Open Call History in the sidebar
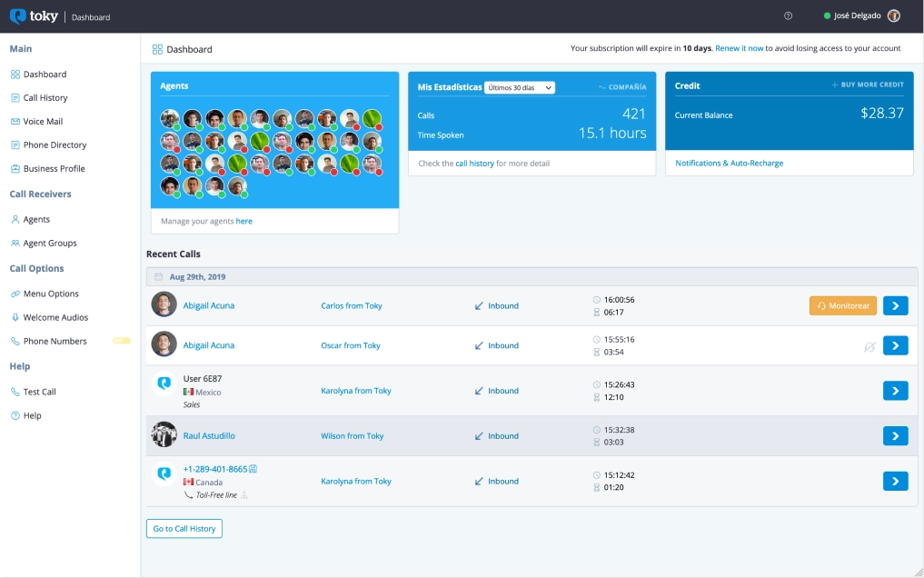924x578 pixels. pos(45,98)
